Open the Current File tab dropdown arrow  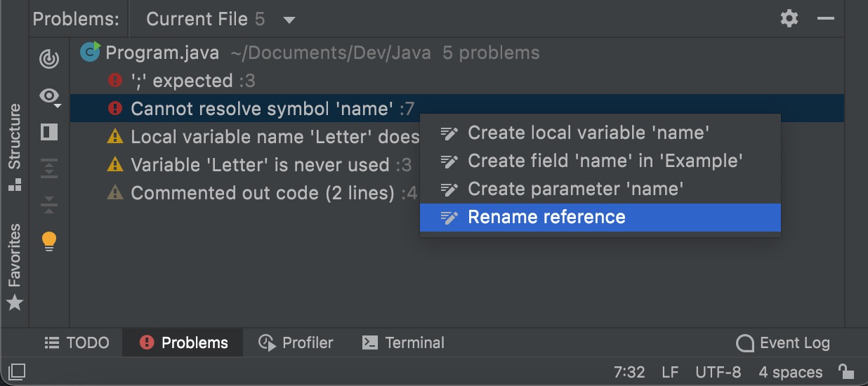(289, 20)
